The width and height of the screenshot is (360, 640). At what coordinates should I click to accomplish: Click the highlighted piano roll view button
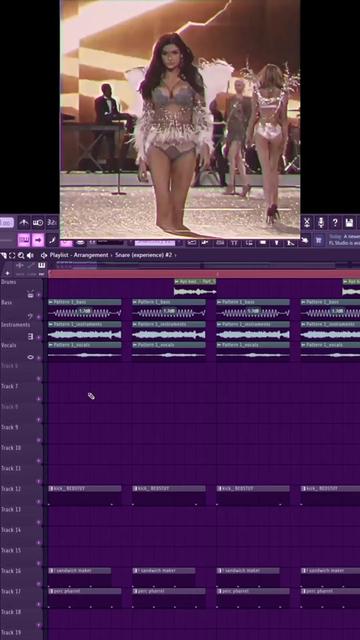(24, 240)
